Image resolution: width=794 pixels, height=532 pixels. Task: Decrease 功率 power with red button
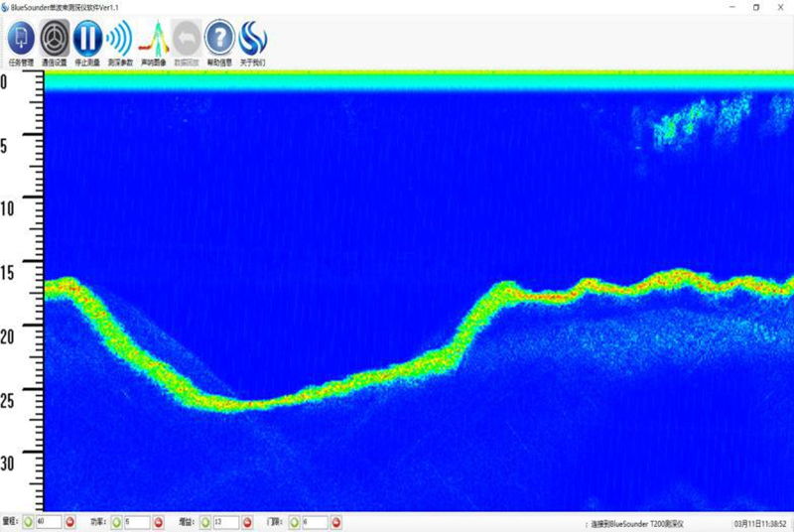[x=159, y=522]
